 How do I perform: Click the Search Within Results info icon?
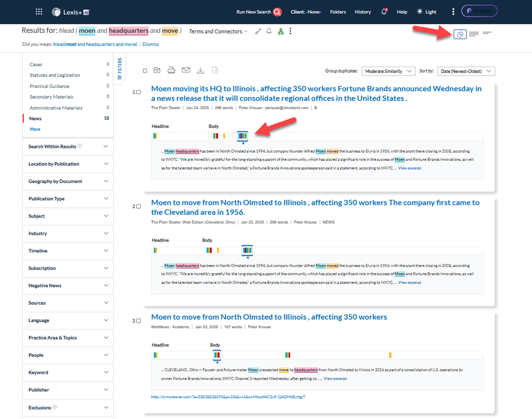(80, 146)
